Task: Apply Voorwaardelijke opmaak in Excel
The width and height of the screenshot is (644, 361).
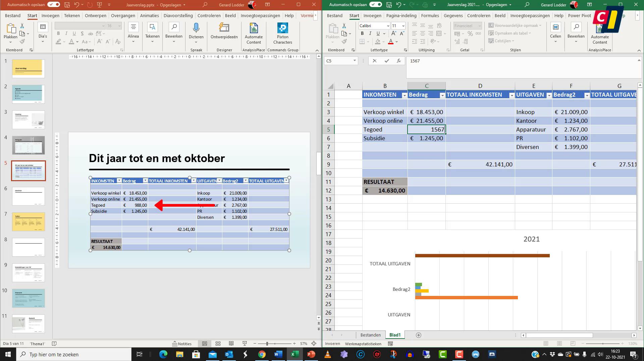Action: 514,25
